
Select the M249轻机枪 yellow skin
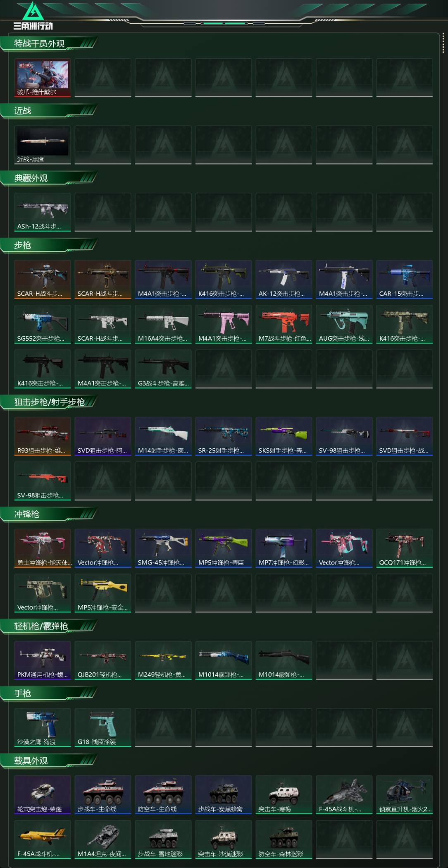pyautogui.click(x=163, y=660)
